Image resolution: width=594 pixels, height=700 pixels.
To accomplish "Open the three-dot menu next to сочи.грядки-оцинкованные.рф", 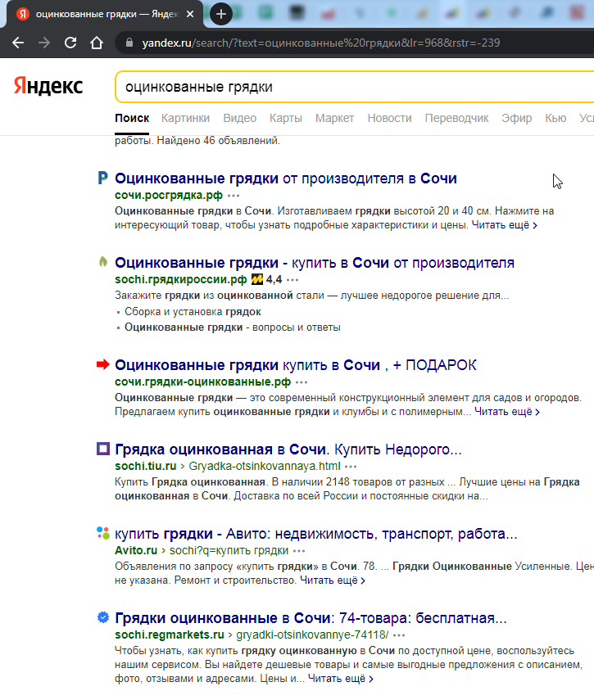I will 302,382.
